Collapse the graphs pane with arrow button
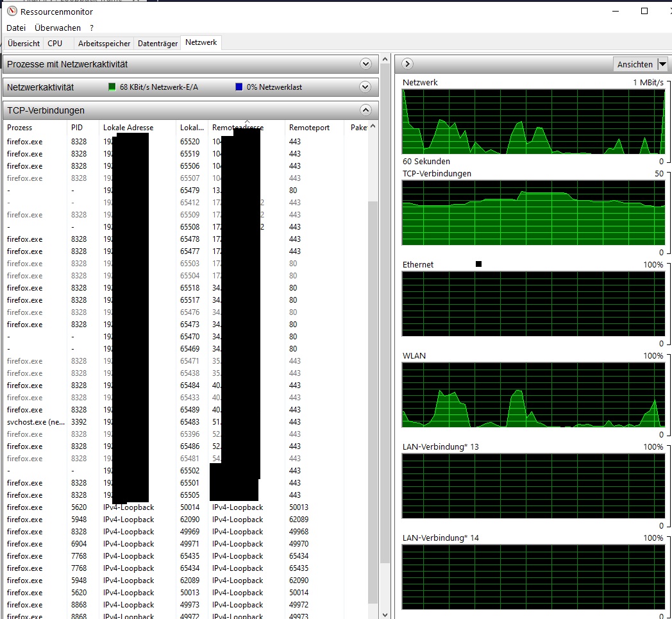This screenshot has height=619, width=672. click(407, 64)
